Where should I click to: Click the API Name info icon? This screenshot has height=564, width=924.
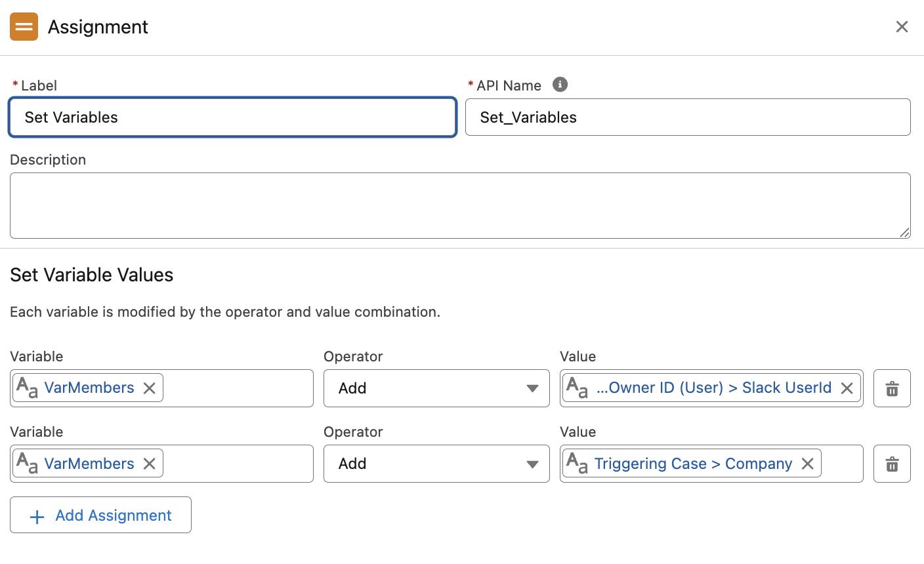(x=560, y=85)
